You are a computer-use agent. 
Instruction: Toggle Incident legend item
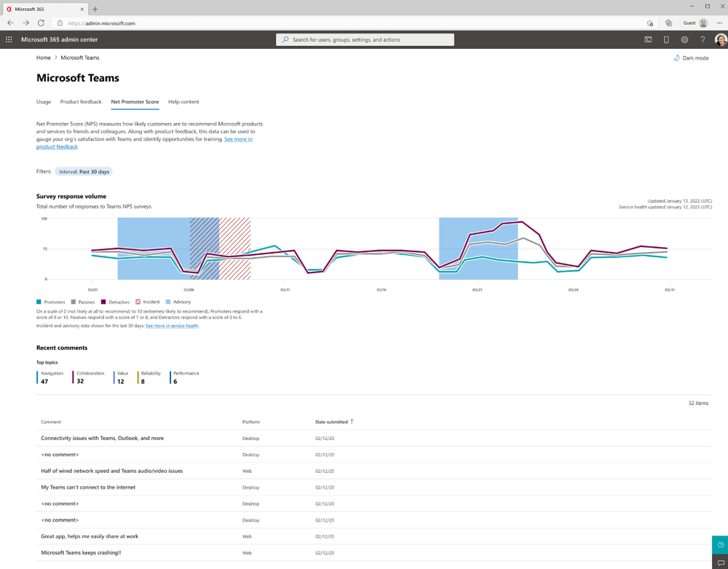(x=147, y=302)
